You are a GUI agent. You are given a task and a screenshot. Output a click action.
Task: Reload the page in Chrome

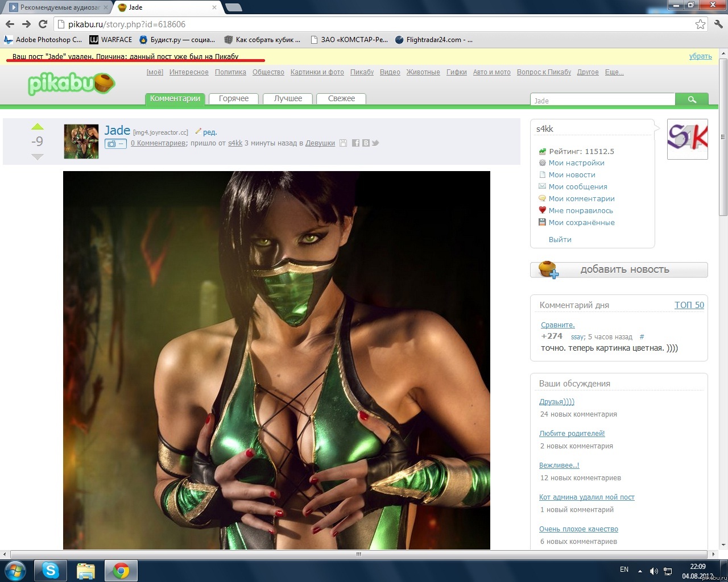tap(43, 24)
